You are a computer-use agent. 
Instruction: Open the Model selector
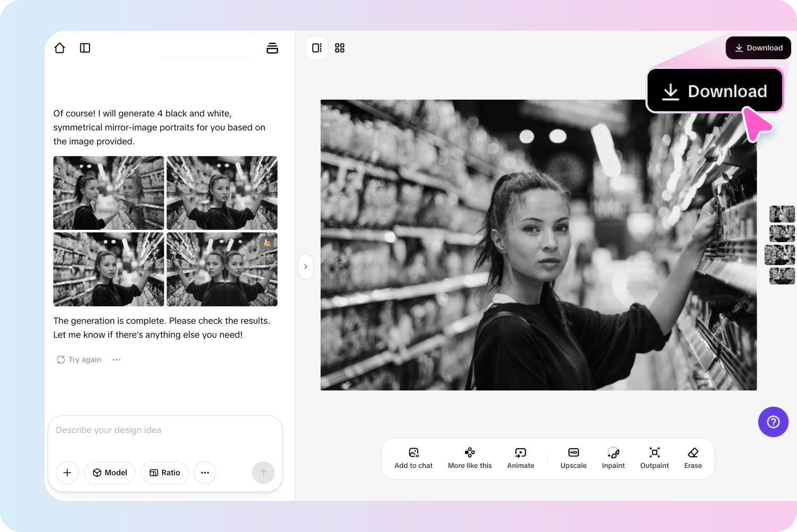(110, 473)
